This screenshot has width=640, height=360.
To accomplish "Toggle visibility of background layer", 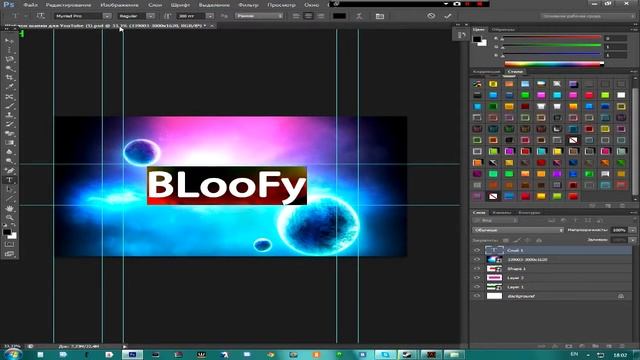I will (477, 296).
